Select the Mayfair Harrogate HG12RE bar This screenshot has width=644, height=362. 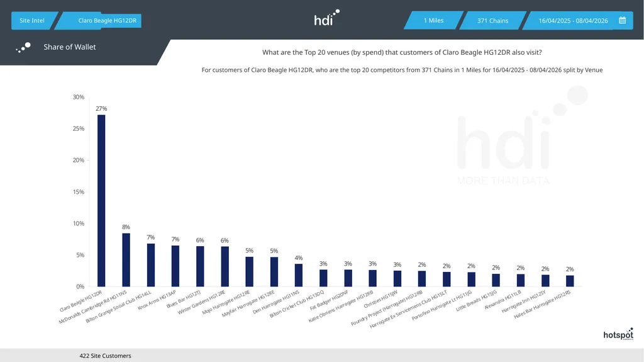[274, 272]
